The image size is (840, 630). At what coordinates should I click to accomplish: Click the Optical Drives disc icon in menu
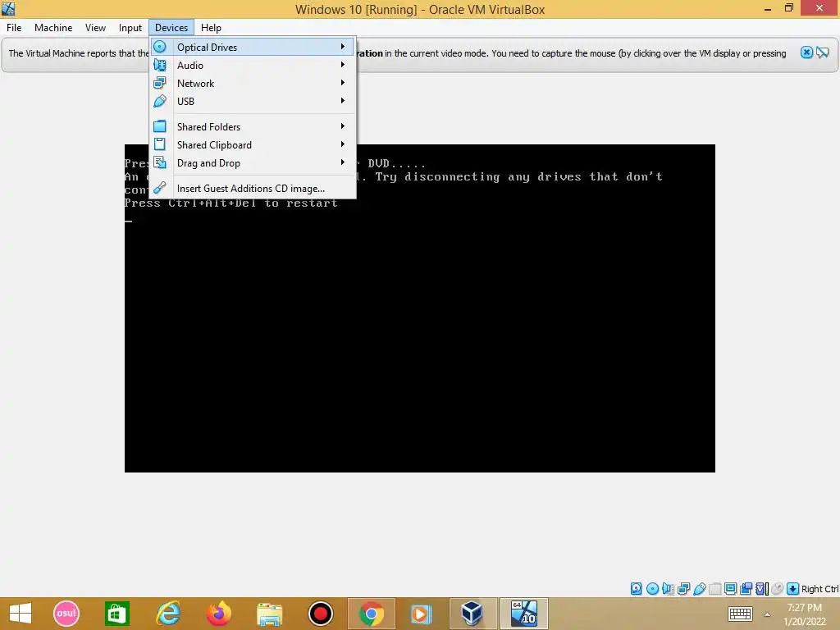click(x=160, y=47)
